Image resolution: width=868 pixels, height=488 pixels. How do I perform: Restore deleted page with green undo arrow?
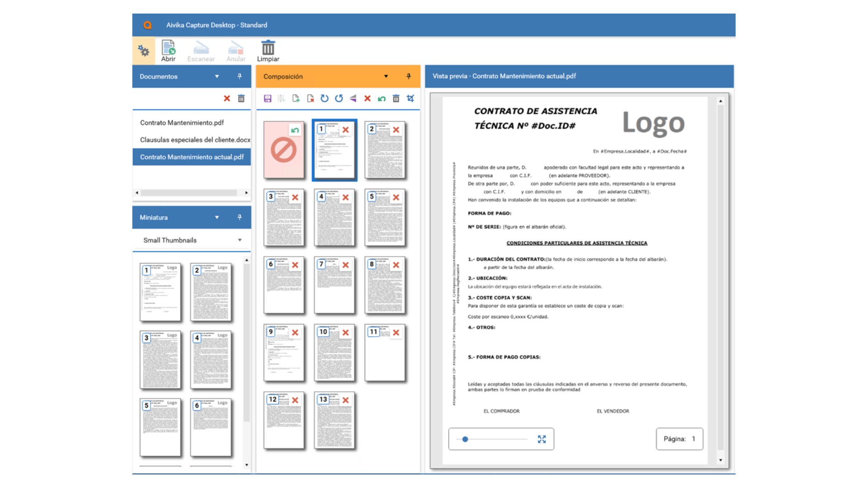point(295,131)
